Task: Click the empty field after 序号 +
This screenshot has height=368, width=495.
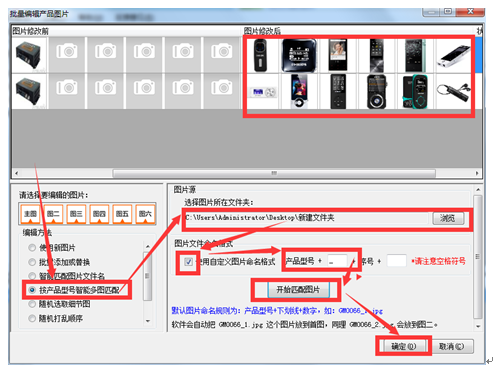Action: [x=397, y=261]
